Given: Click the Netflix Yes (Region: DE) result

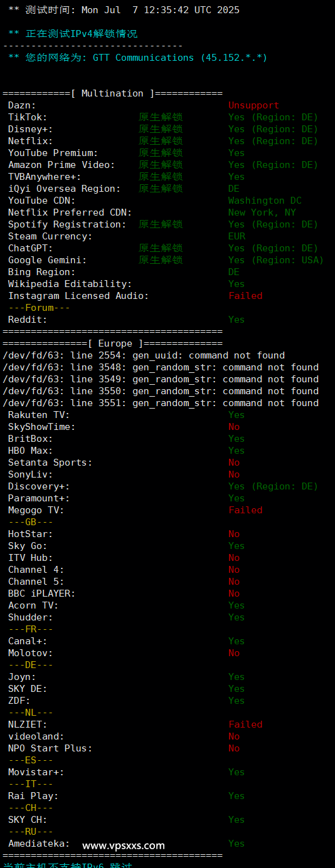Looking at the screenshot, I should [273, 141].
